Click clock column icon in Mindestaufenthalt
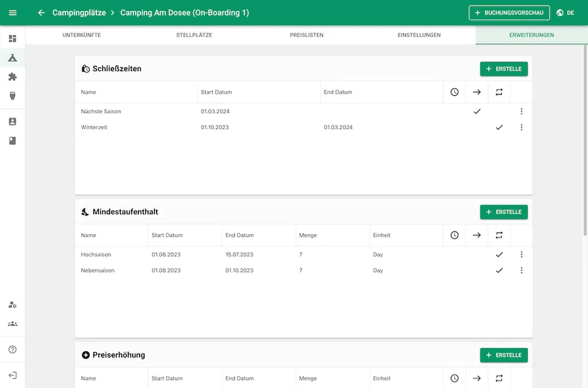 coord(455,235)
